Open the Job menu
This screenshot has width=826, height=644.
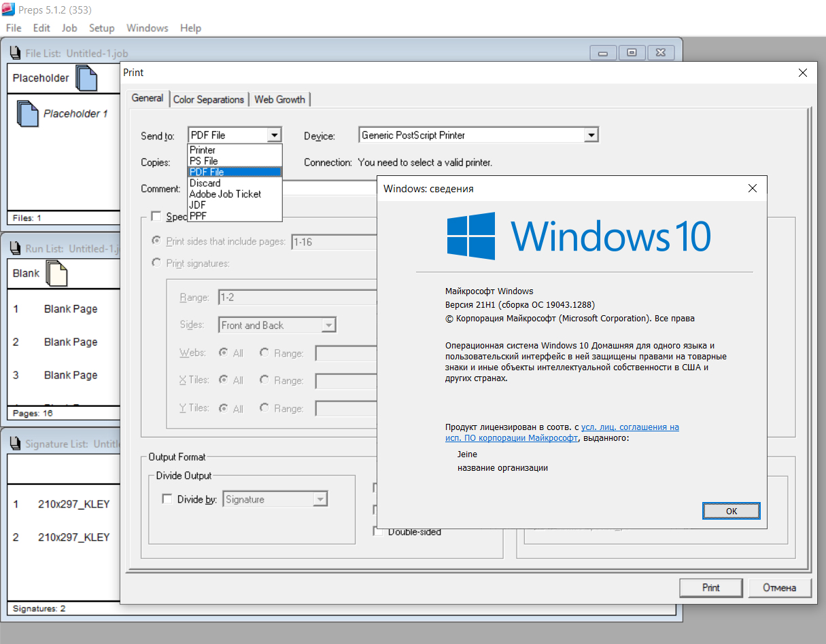point(69,28)
